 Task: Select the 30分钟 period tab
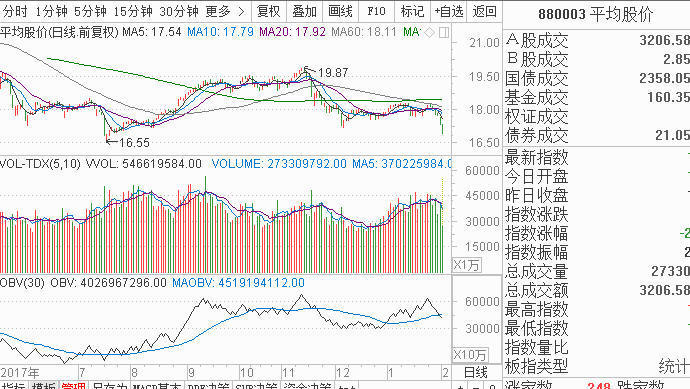click(179, 11)
